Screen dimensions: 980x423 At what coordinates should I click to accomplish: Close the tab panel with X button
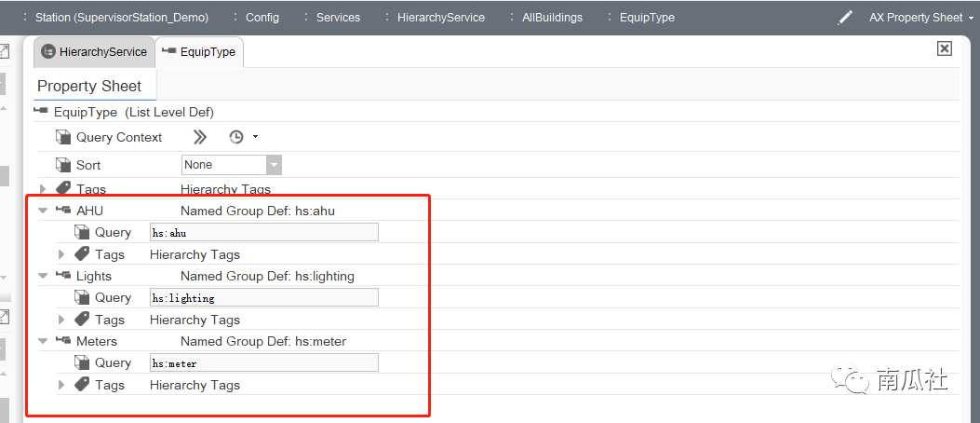[944, 48]
